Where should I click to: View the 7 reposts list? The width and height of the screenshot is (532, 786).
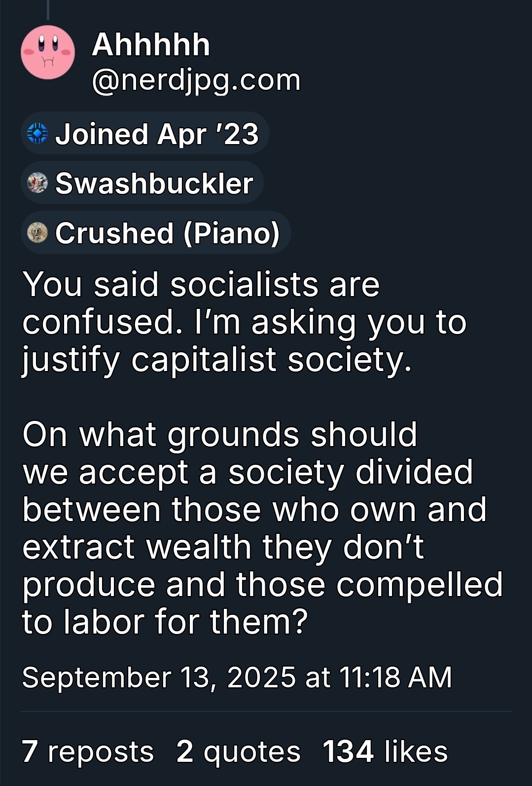[x=88, y=751]
